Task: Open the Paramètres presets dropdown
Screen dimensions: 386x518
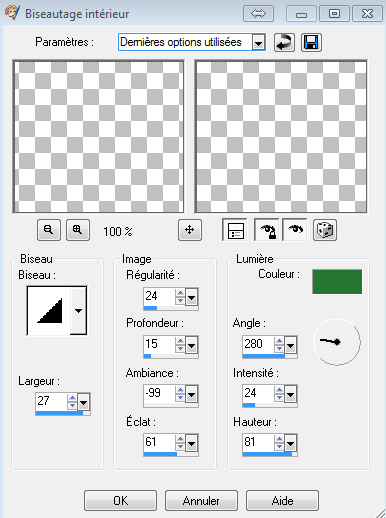Action: tap(258, 43)
